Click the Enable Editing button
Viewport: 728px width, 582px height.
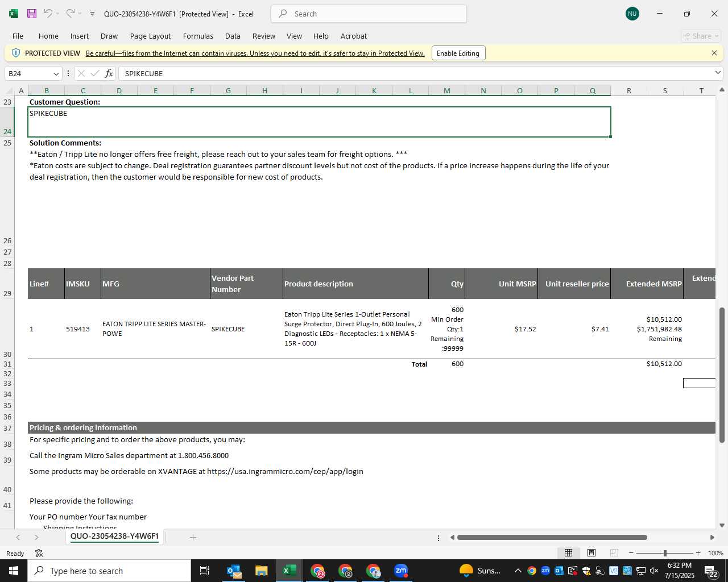458,53
